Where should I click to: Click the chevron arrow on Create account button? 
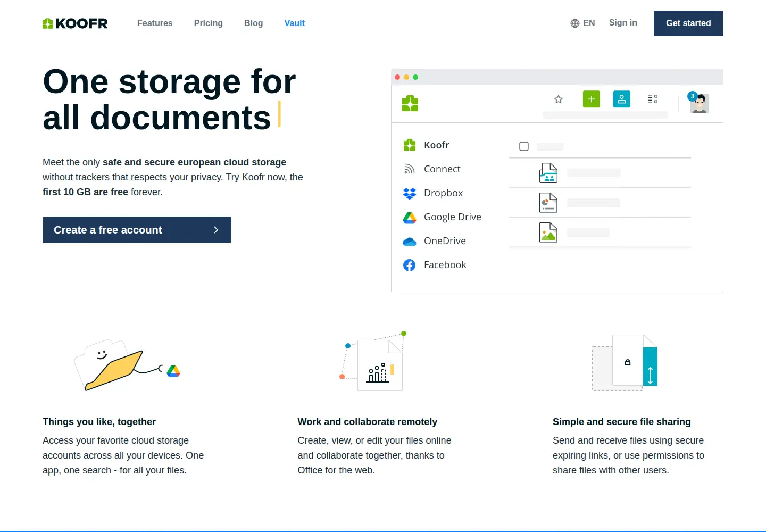click(x=216, y=230)
